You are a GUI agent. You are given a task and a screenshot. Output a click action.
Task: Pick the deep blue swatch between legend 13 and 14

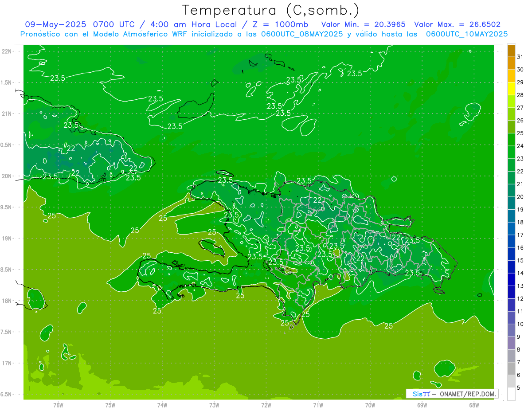pos(512,280)
